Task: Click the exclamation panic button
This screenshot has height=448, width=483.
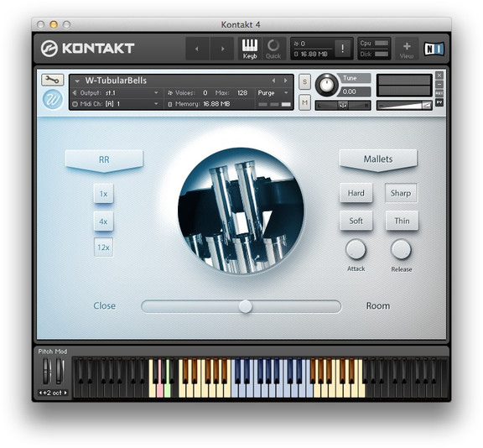Action: tap(342, 49)
